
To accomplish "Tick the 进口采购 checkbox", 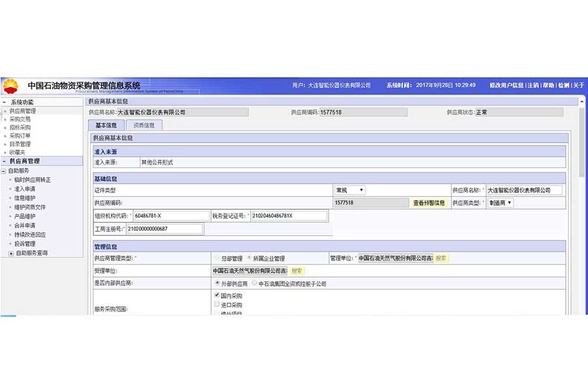I will [x=217, y=304].
